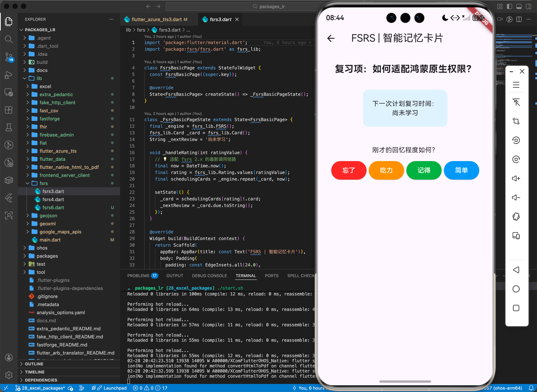This screenshot has height=392, width=537.
Task: Switch to the DEBUG CONSOLE tab
Action: click(209, 276)
